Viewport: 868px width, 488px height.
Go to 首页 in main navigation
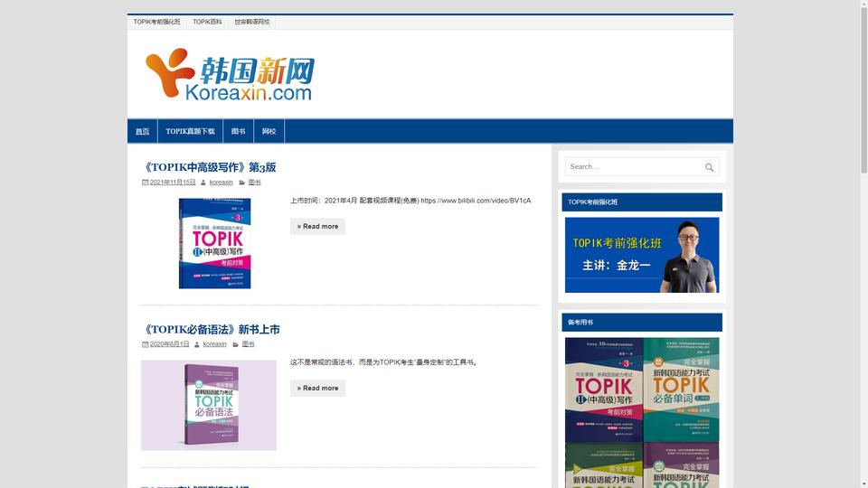point(142,131)
